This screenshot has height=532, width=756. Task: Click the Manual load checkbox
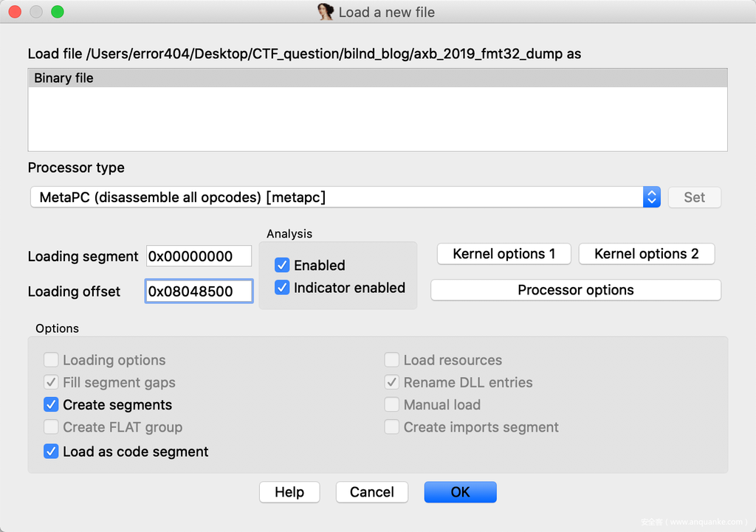(392, 404)
